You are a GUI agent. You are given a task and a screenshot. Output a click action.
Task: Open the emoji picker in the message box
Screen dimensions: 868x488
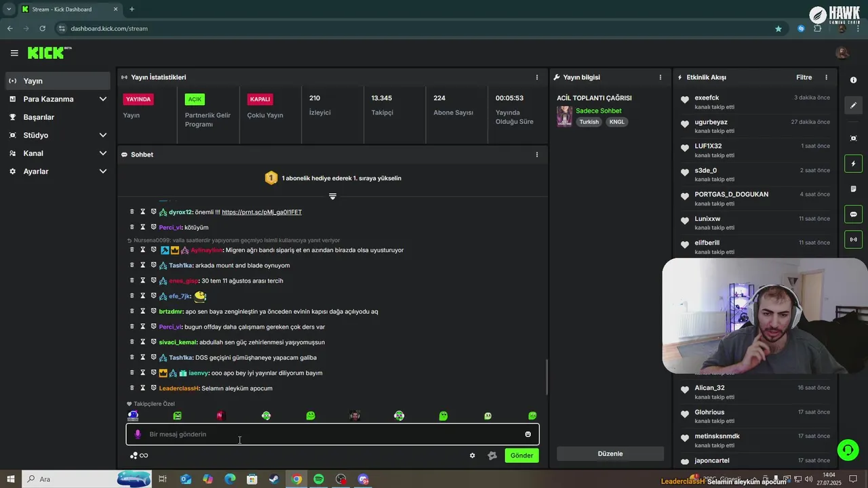tap(528, 434)
